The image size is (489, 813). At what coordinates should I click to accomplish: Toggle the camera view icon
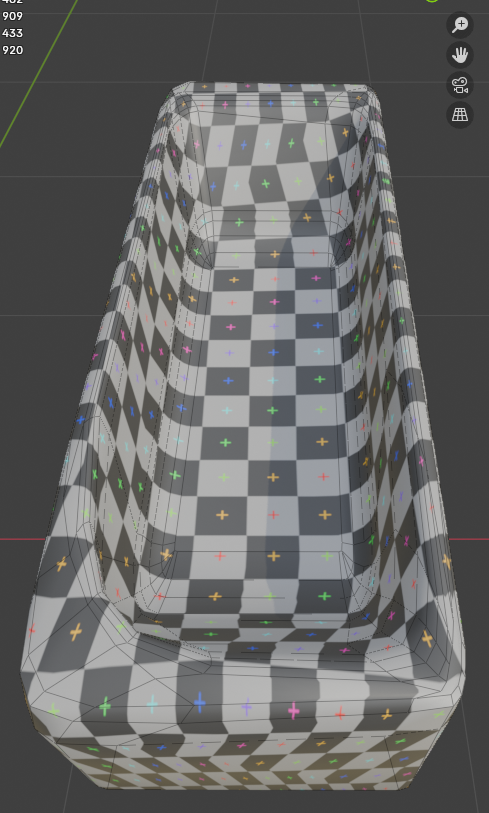[x=460, y=85]
